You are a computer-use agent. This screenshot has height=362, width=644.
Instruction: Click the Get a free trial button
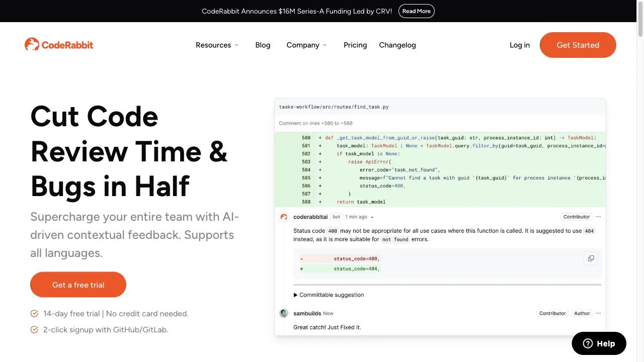78,285
